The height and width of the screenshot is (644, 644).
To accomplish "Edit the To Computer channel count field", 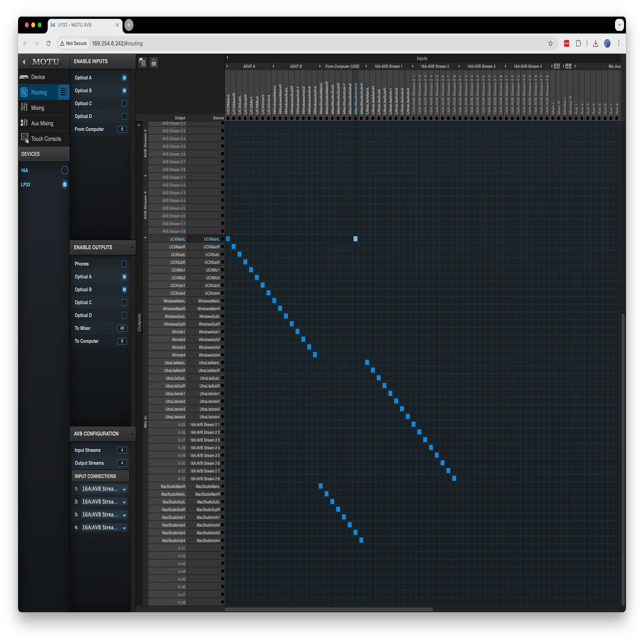I will [x=122, y=341].
